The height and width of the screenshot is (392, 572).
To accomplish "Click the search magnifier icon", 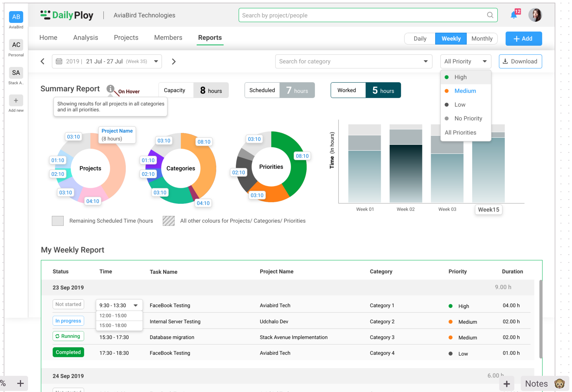I will [x=490, y=15].
